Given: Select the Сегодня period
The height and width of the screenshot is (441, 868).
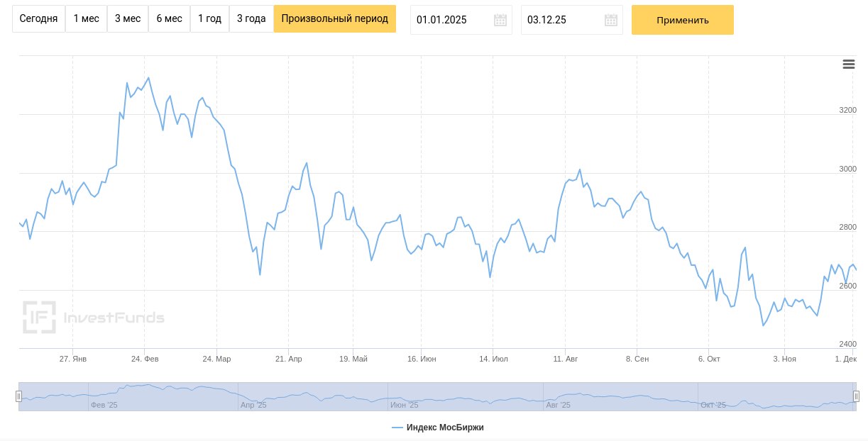Looking at the screenshot, I should [38, 19].
